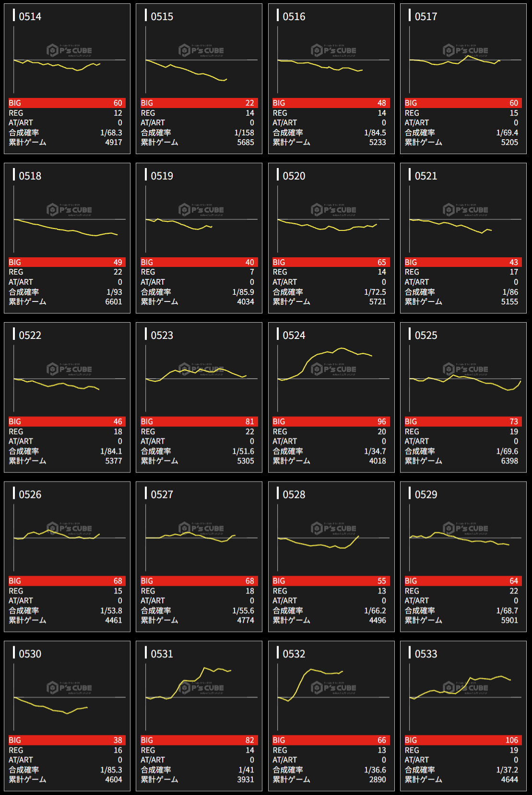Click the P's CUBE logo in card 0517

(465, 50)
